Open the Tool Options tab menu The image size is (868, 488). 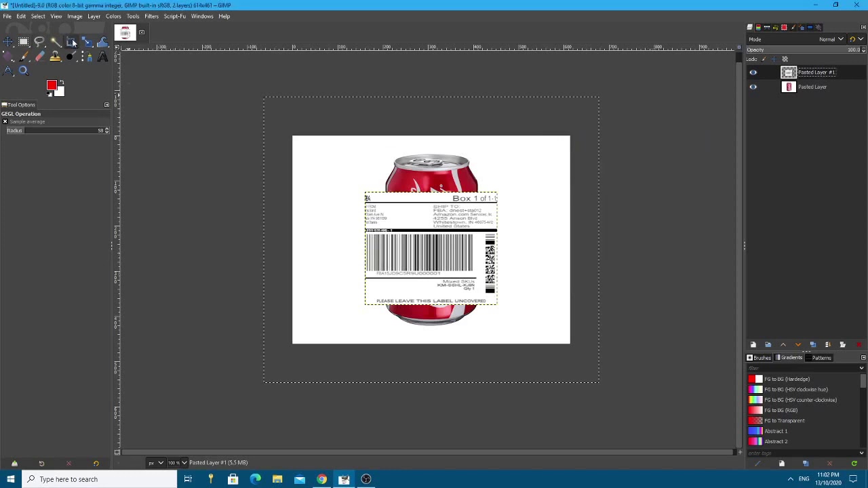pos(106,104)
